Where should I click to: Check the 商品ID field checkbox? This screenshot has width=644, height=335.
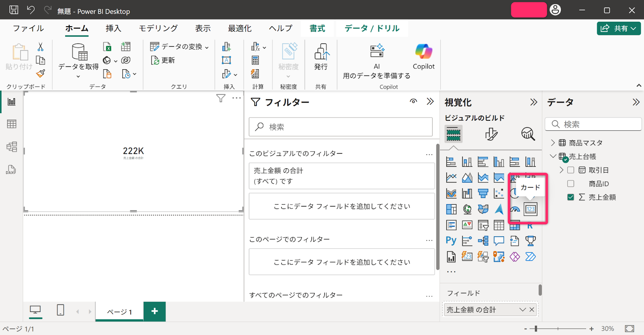click(x=571, y=184)
